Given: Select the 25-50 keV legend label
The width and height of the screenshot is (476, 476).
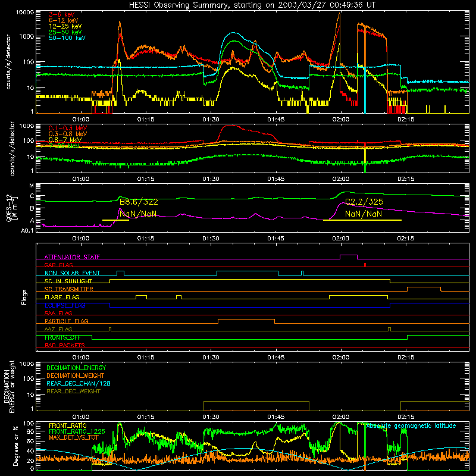Looking at the screenshot, I should click(x=65, y=32).
